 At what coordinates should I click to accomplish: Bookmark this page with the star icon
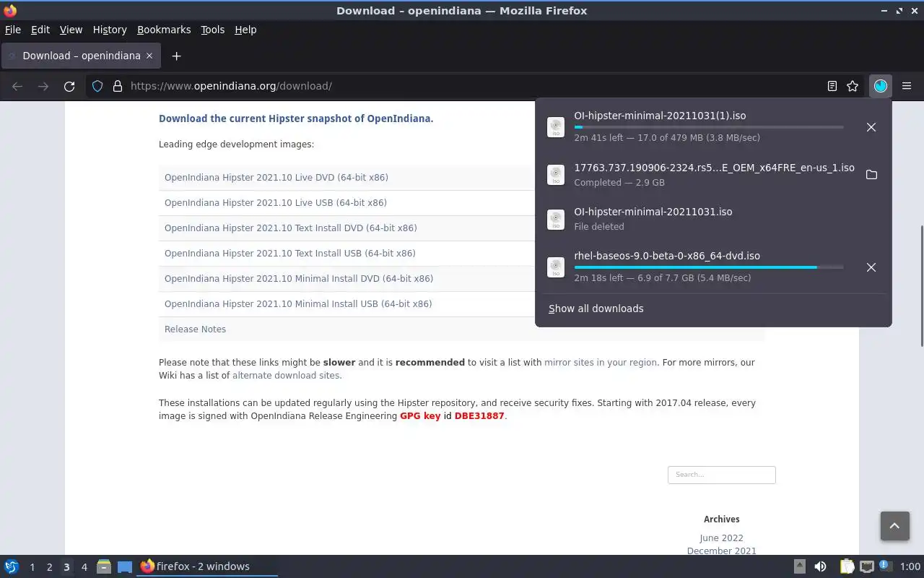point(853,86)
